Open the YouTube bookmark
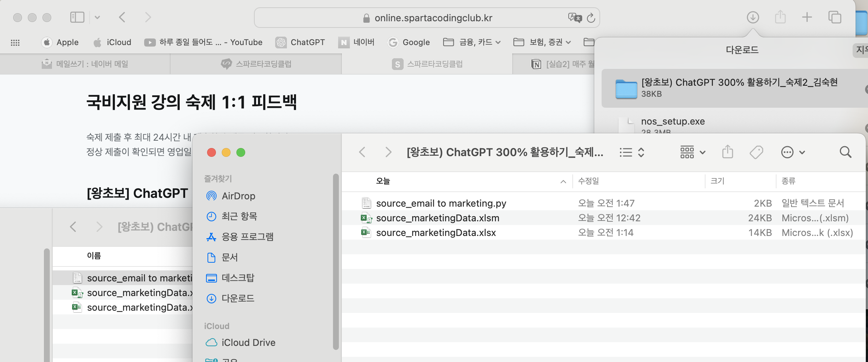This screenshot has width=868, height=362. coord(203,43)
